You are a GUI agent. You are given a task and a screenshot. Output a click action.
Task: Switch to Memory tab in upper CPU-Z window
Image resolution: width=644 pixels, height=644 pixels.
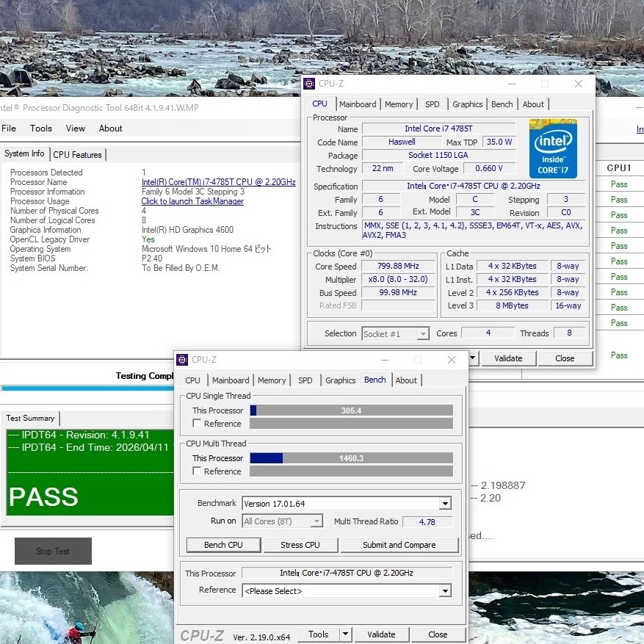click(x=399, y=104)
